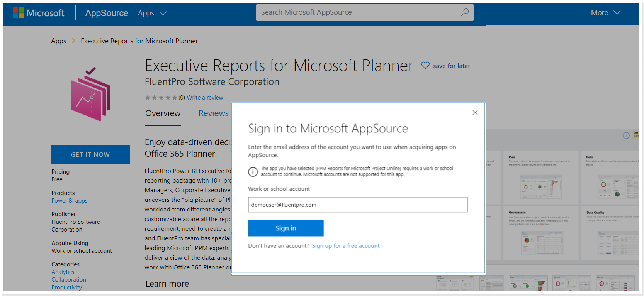Click the info icon in sign-in dialog

pyautogui.click(x=253, y=172)
